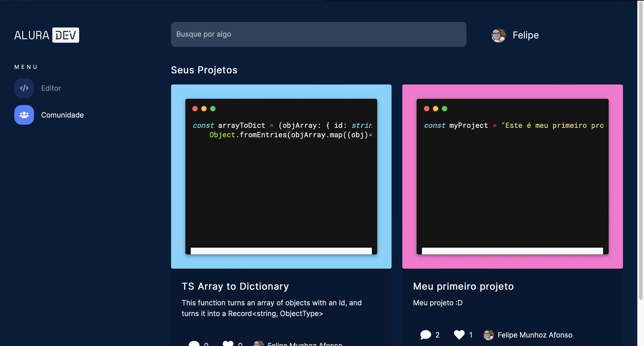
Task: Open the TS Array to Dictionary project title
Action: [235, 286]
